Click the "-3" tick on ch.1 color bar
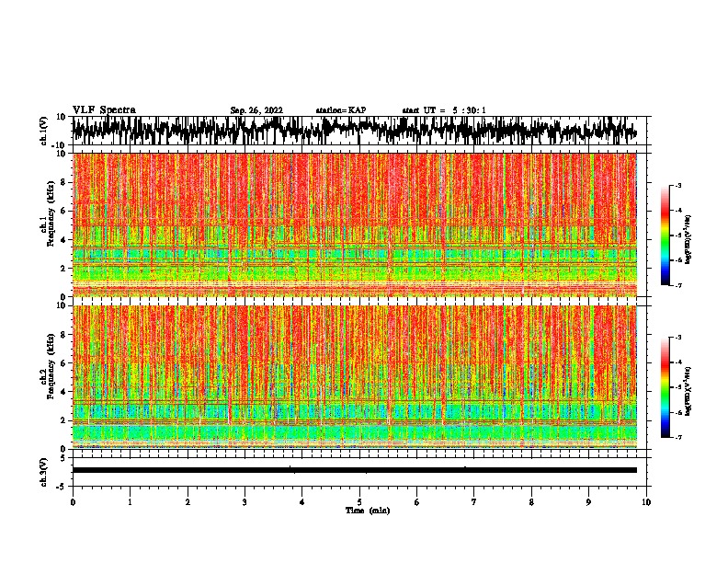This screenshot has width=728, height=563. click(x=677, y=185)
